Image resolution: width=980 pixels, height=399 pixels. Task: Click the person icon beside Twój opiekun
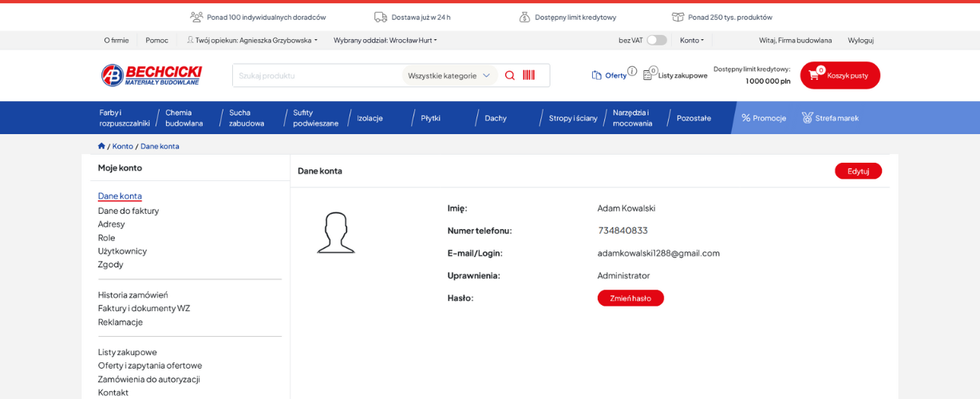[191, 40]
